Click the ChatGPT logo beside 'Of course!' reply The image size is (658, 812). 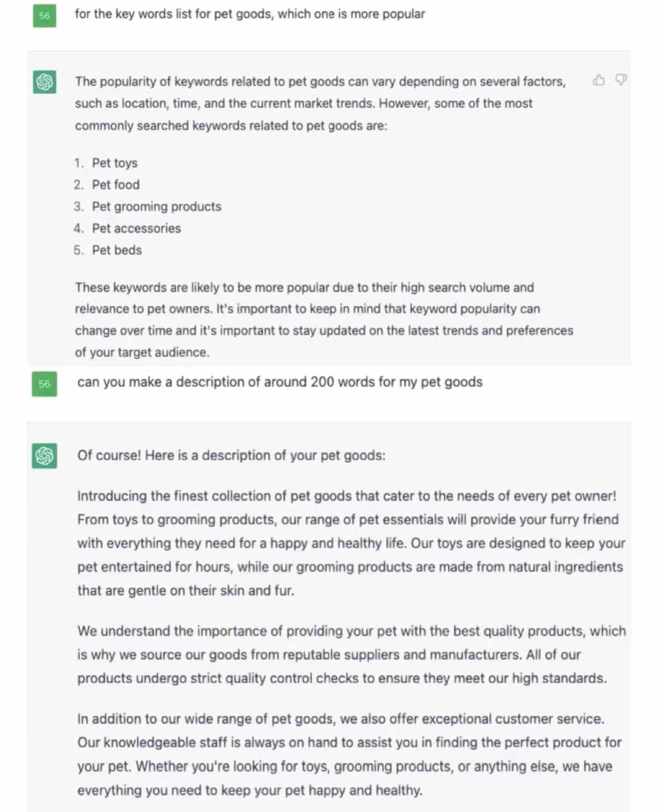(x=44, y=456)
